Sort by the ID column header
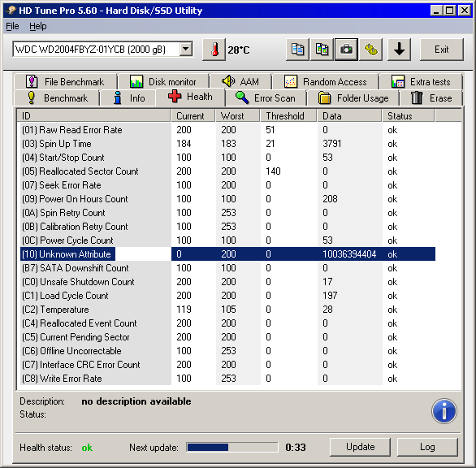 (93, 115)
